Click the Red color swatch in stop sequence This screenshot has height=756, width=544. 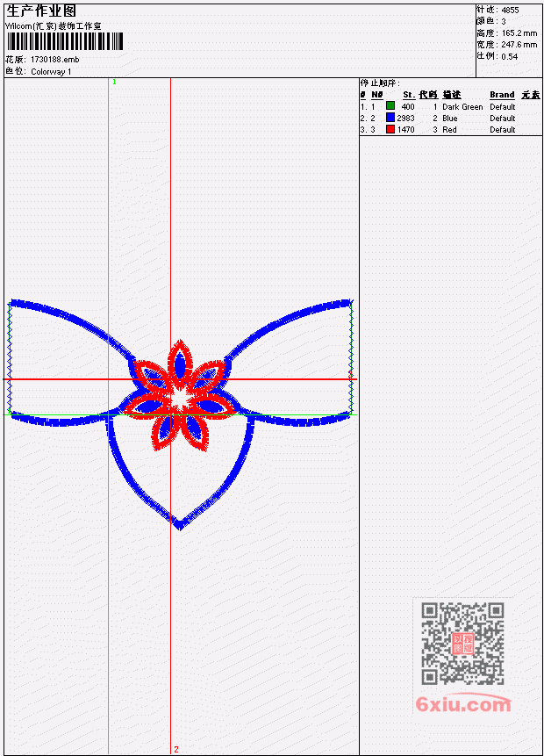[390, 129]
